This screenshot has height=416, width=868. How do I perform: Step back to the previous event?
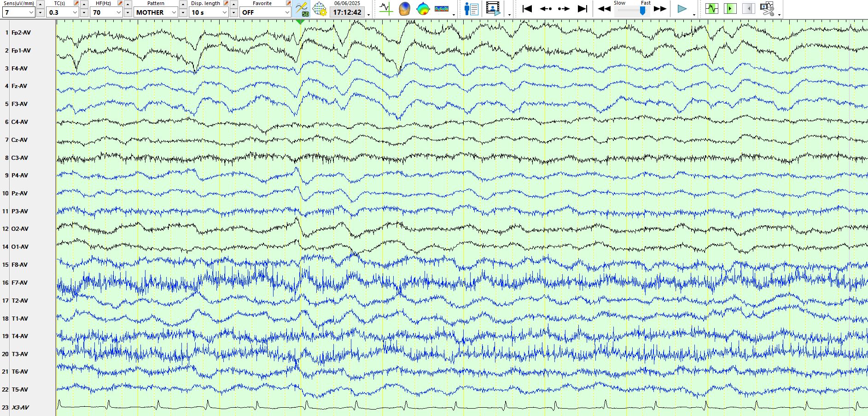[x=546, y=9]
